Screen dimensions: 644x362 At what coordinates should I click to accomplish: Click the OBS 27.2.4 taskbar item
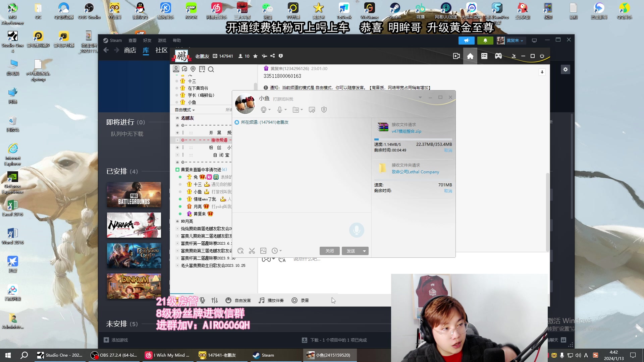(x=114, y=355)
